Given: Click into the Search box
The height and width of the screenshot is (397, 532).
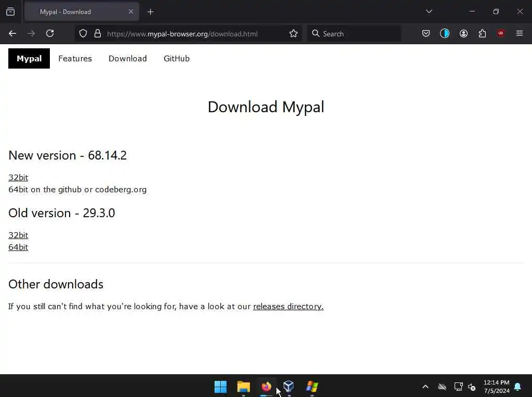Looking at the screenshot, I should (x=353, y=34).
